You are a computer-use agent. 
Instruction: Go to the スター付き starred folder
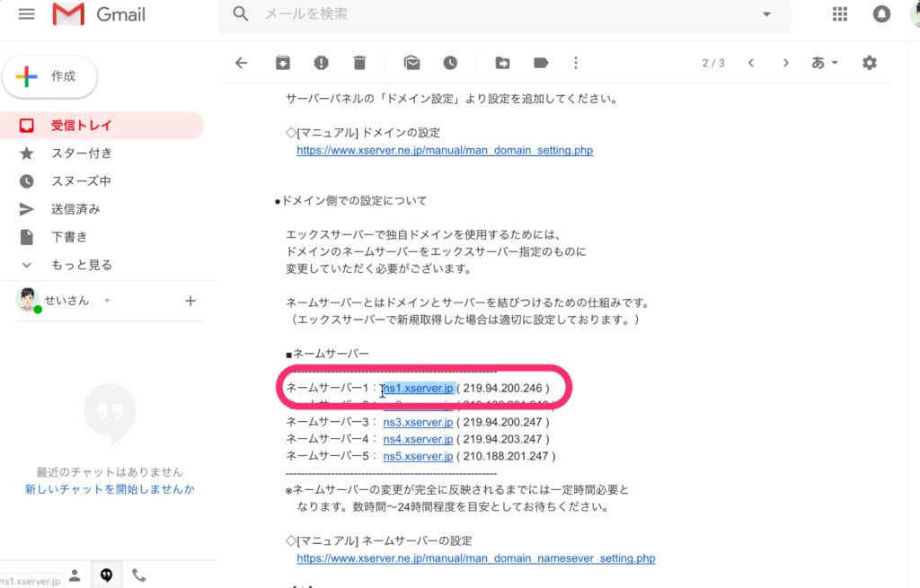tap(81, 154)
